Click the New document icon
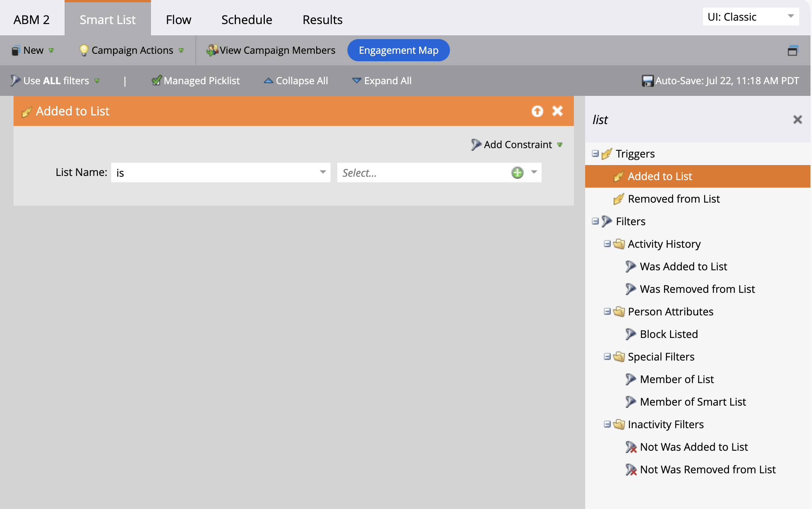 pos(15,50)
